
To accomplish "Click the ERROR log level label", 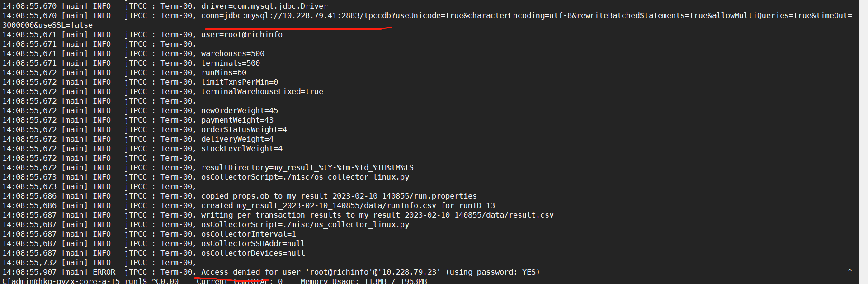I will (104, 272).
